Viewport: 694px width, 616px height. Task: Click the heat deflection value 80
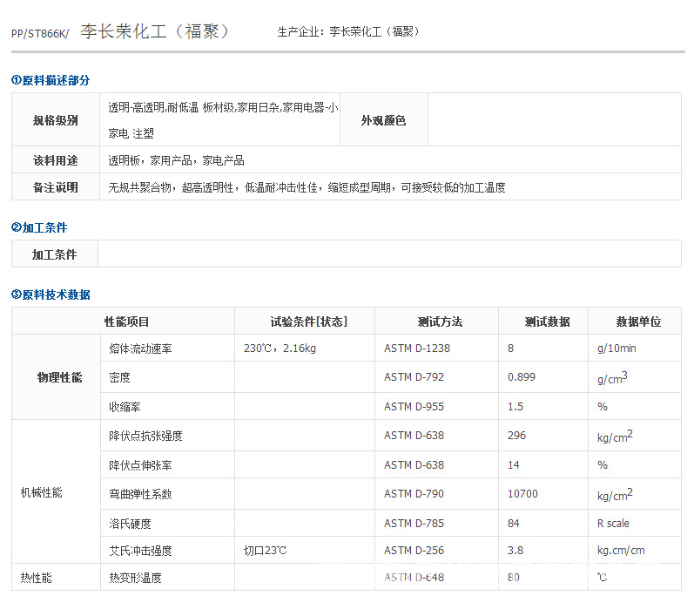click(x=514, y=578)
